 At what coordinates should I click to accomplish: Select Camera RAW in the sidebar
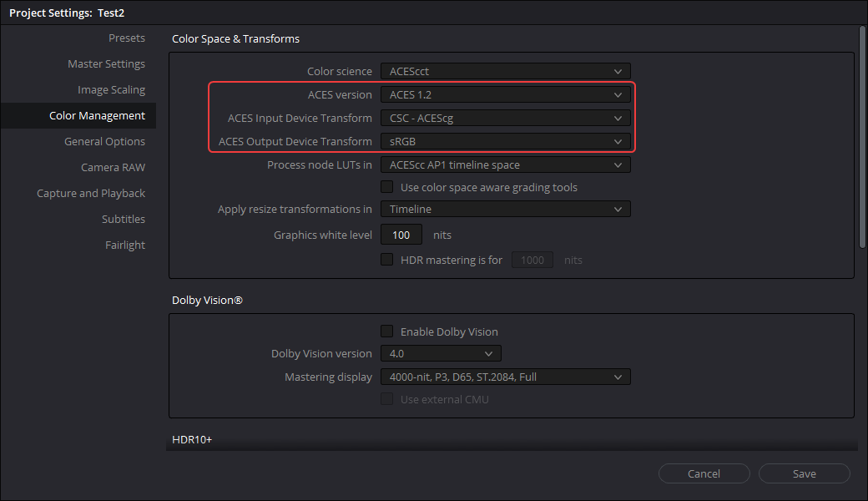[x=113, y=168]
